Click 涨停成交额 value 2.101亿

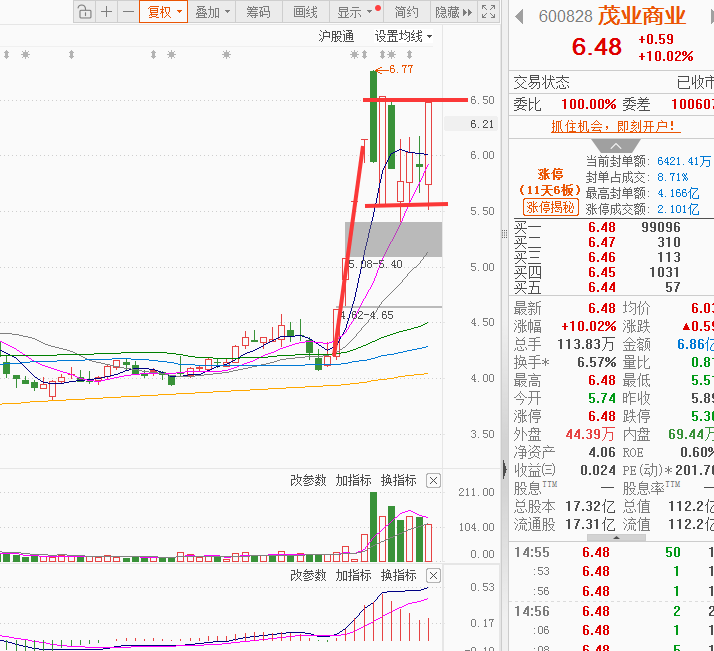678,209
